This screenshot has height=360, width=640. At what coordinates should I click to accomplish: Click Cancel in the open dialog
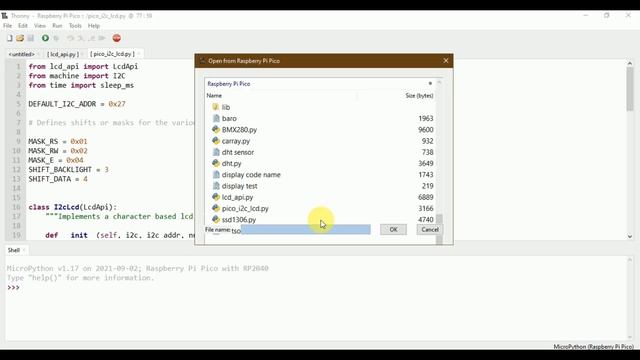pyautogui.click(x=430, y=229)
